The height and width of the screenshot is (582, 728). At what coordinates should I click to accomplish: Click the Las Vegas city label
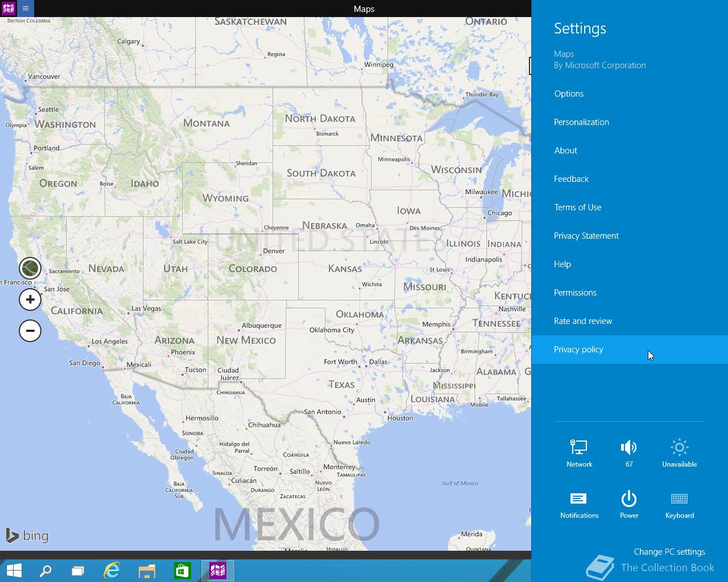click(146, 309)
